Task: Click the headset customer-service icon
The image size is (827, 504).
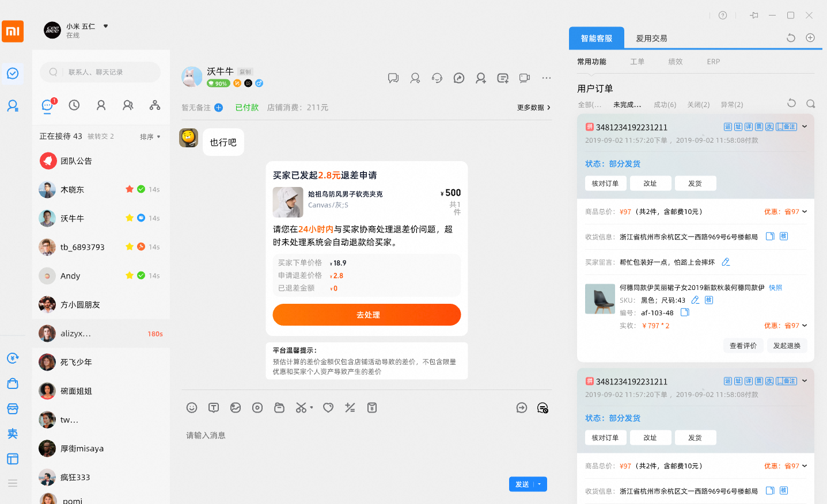Action: coord(437,78)
